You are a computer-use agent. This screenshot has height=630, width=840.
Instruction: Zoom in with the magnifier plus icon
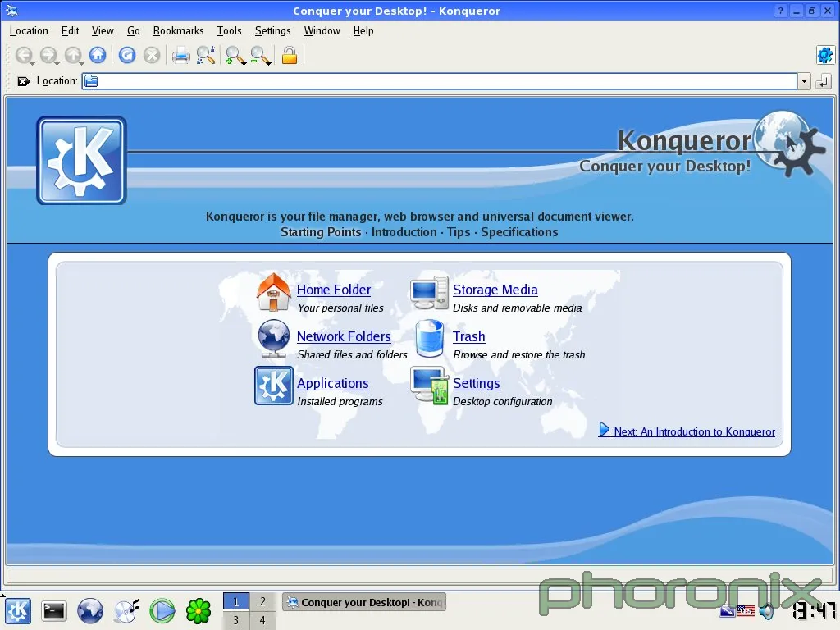pyautogui.click(x=235, y=55)
